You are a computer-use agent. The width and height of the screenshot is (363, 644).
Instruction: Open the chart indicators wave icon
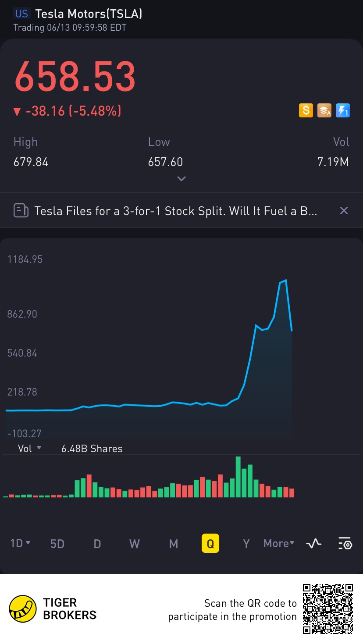(x=314, y=544)
